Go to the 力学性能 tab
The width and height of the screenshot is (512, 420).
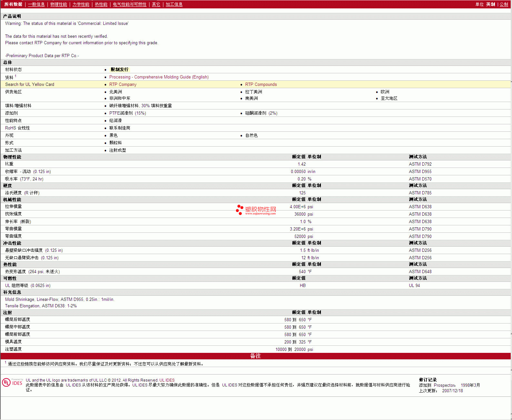[x=81, y=5]
